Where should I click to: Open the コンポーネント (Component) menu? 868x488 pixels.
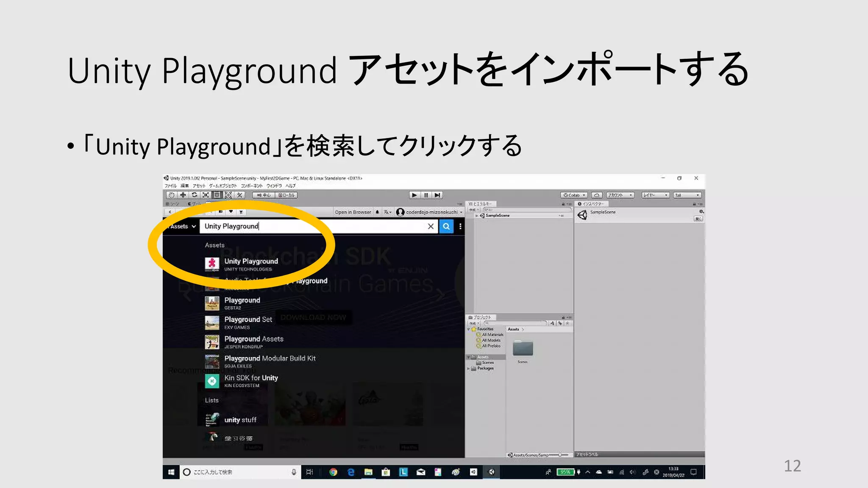tap(252, 186)
